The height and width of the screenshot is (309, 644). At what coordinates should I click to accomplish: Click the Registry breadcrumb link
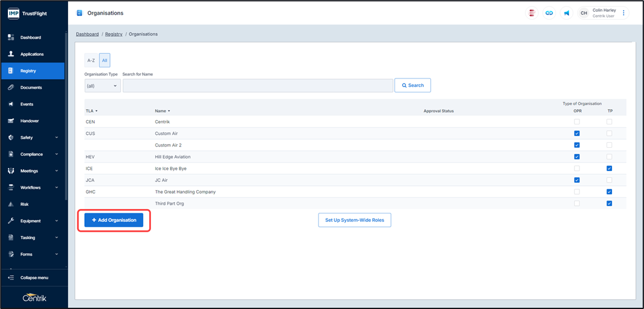tap(114, 34)
